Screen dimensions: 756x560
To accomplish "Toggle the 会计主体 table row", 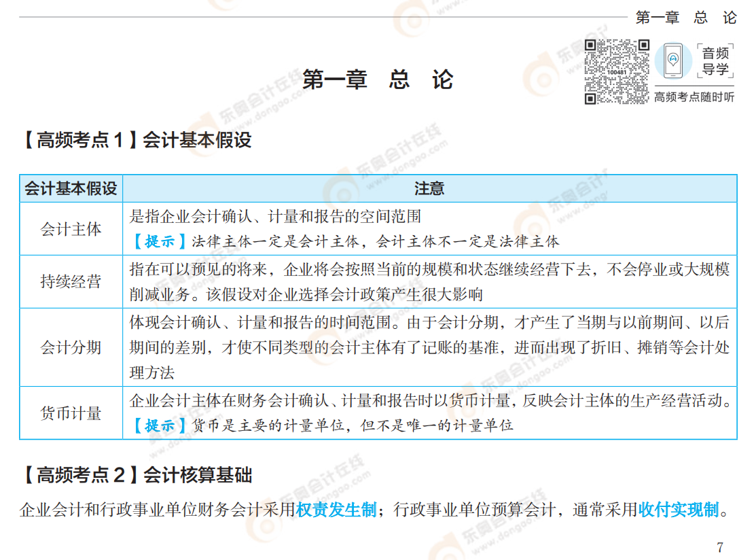I will [x=70, y=229].
